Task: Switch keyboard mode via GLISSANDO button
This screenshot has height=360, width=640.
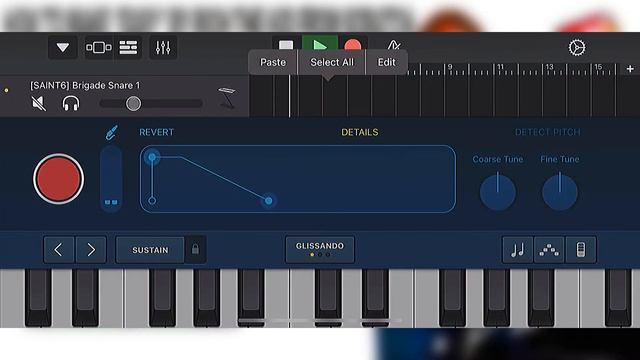Action: (x=320, y=249)
